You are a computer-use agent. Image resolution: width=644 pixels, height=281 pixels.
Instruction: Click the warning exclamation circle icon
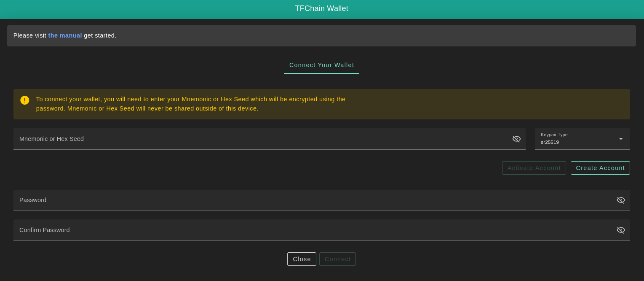(24, 100)
